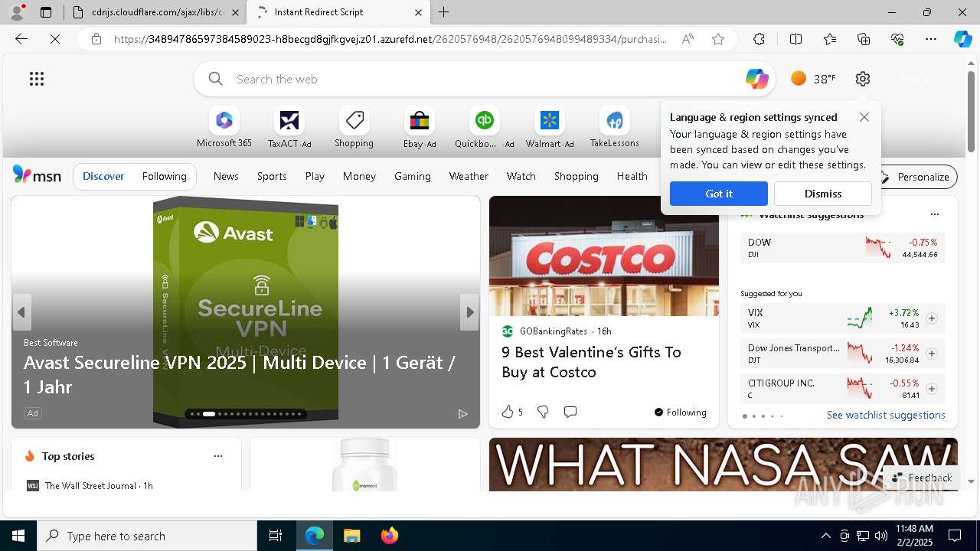Open the Money section
Viewport: 980px width, 551px height.
pos(359,176)
